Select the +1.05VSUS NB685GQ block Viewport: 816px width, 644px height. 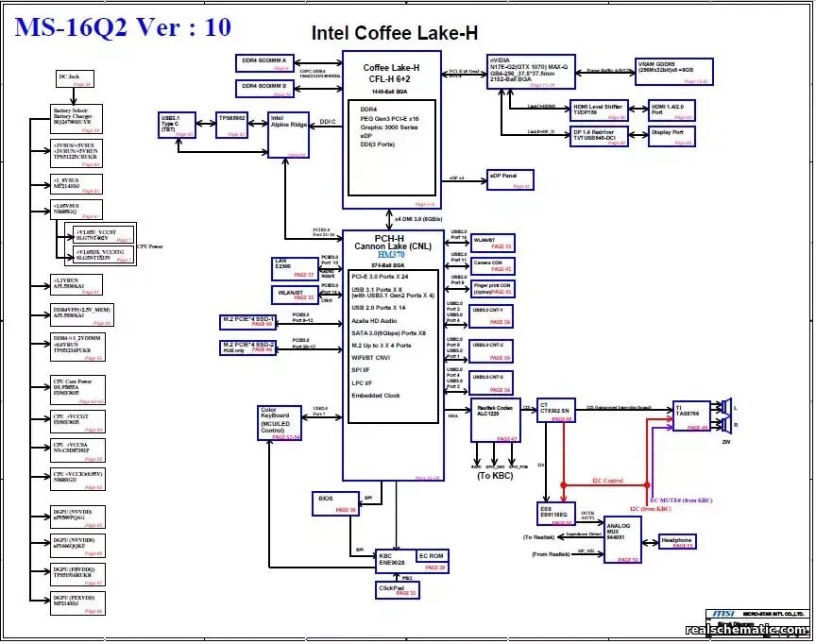(76, 210)
